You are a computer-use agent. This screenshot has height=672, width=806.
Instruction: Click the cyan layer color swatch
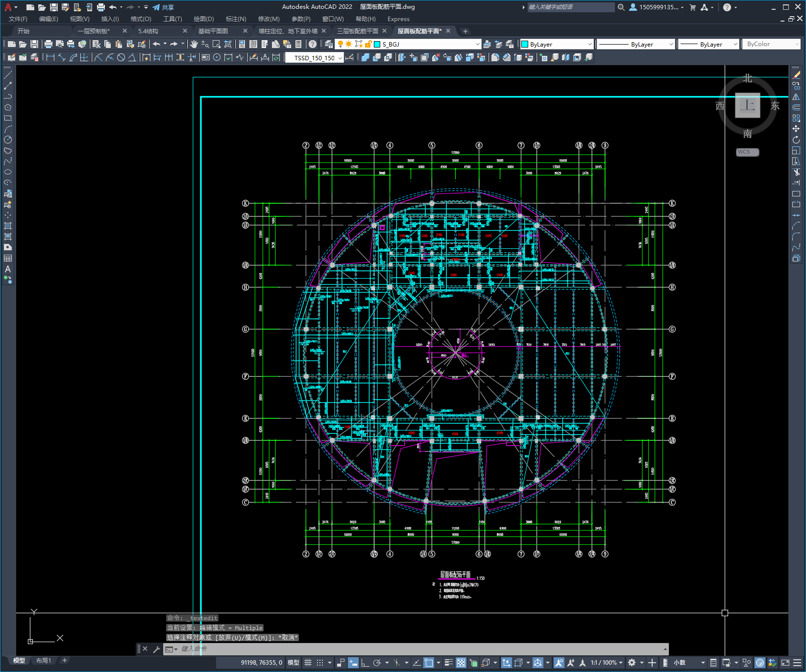377,44
